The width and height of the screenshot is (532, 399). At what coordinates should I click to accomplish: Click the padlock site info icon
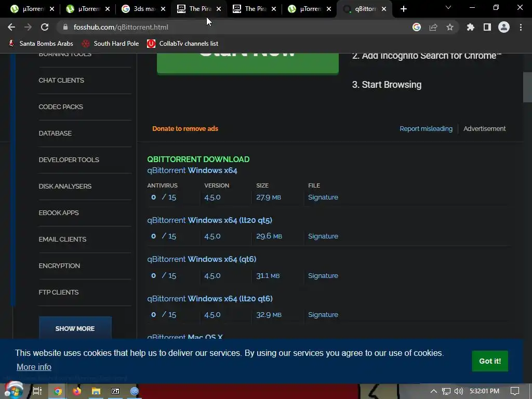[x=65, y=27]
